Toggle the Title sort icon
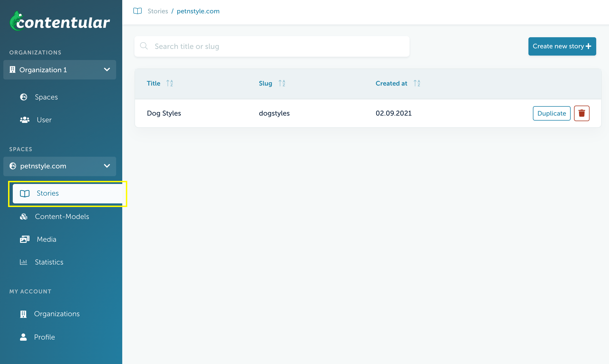The image size is (609, 364). pyautogui.click(x=170, y=83)
